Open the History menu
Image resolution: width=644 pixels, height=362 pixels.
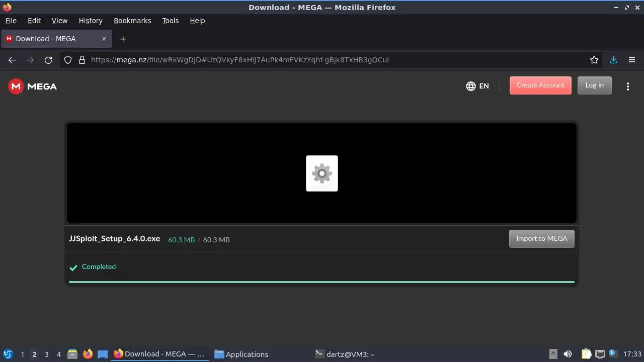tap(91, 21)
